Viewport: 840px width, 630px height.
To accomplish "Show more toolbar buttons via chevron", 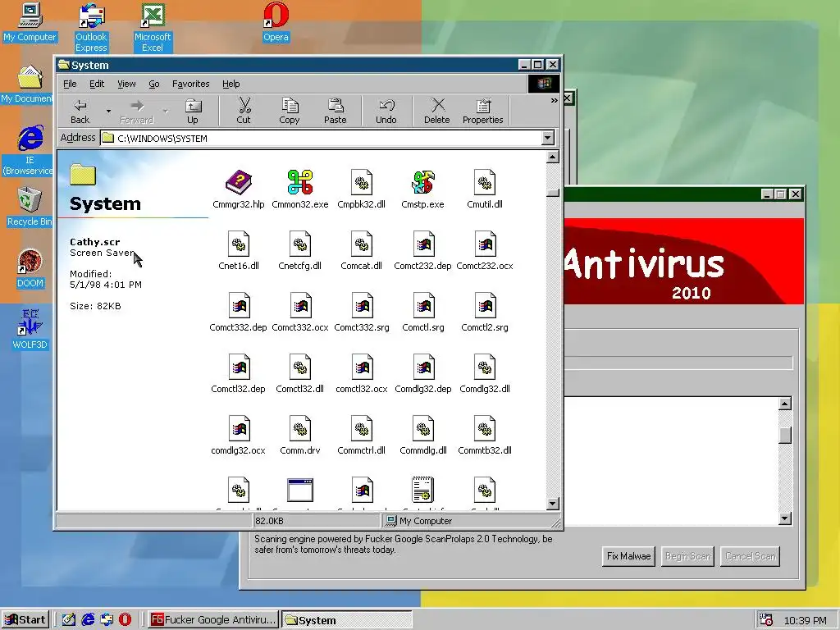I will pos(554,101).
